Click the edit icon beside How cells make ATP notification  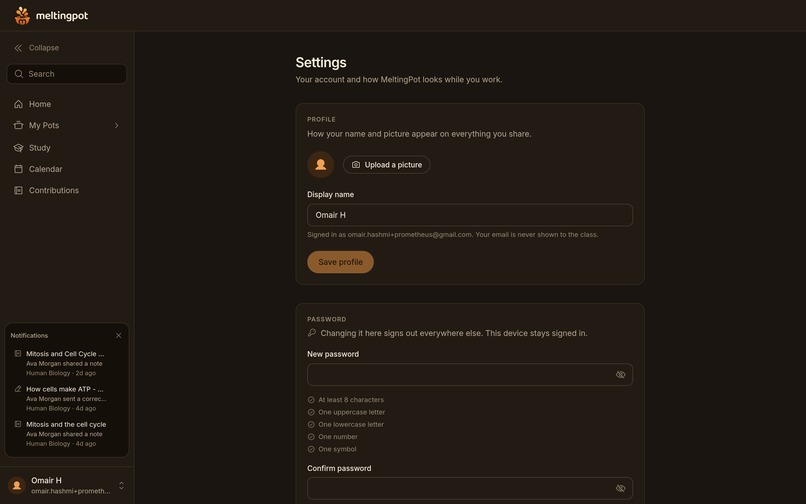18,389
